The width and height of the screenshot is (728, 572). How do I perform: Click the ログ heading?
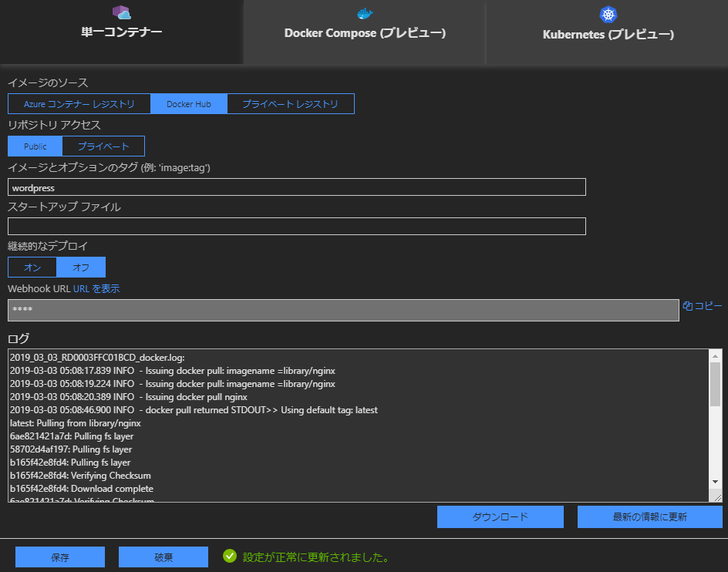19,338
